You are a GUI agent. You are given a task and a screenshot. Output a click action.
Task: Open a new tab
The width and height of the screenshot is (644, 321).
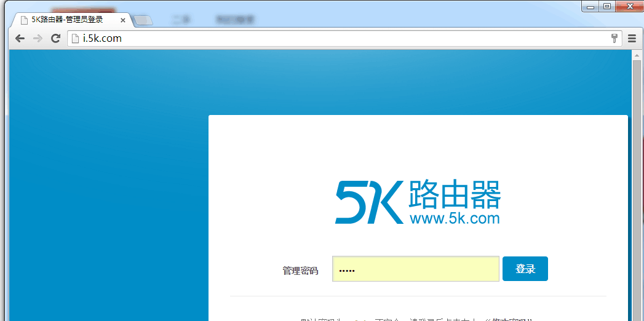(x=143, y=20)
